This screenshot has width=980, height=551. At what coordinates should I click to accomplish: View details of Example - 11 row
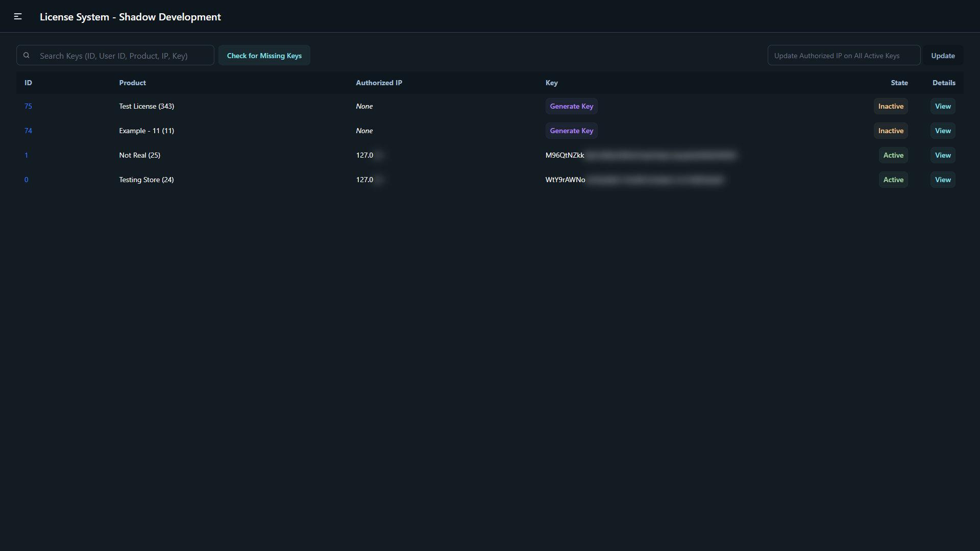(x=942, y=131)
